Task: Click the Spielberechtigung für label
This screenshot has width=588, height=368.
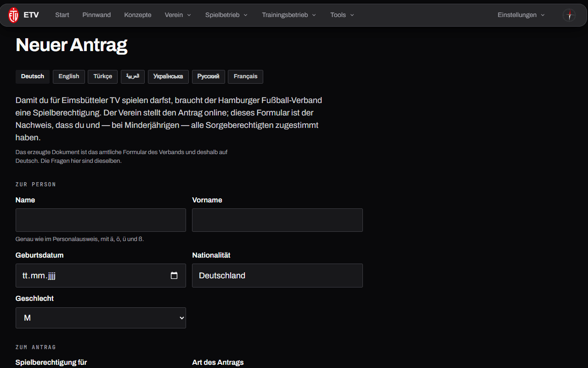Action: (x=51, y=362)
